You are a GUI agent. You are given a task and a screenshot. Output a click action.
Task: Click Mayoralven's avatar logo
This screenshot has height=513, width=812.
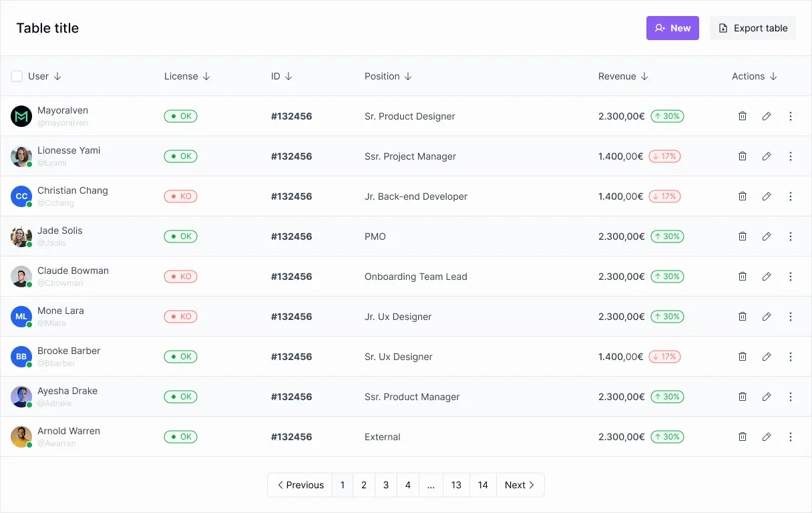pyautogui.click(x=21, y=116)
